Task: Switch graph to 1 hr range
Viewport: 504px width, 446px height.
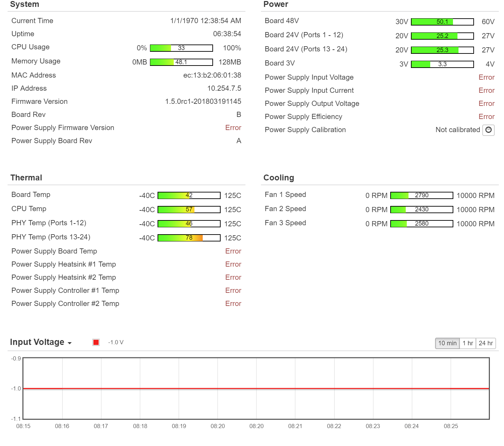Action: (x=467, y=343)
